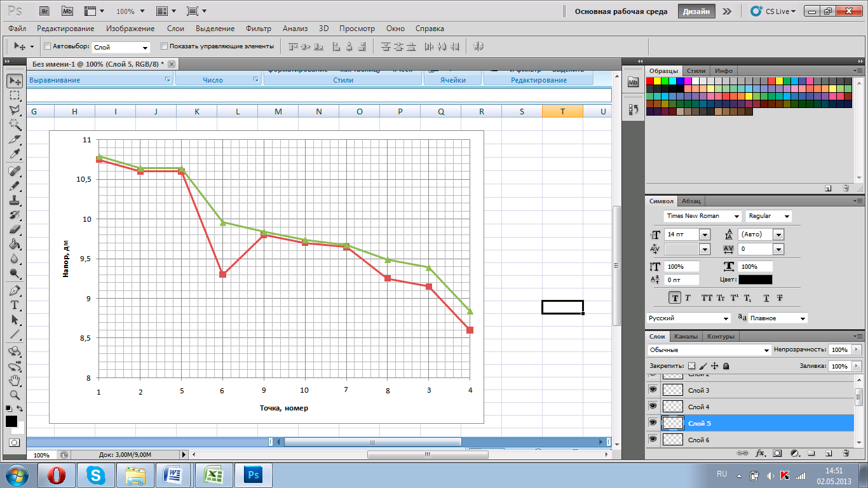Image resolution: width=868 pixels, height=488 pixels.
Task: Hide layer Слой 3
Action: tap(653, 390)
